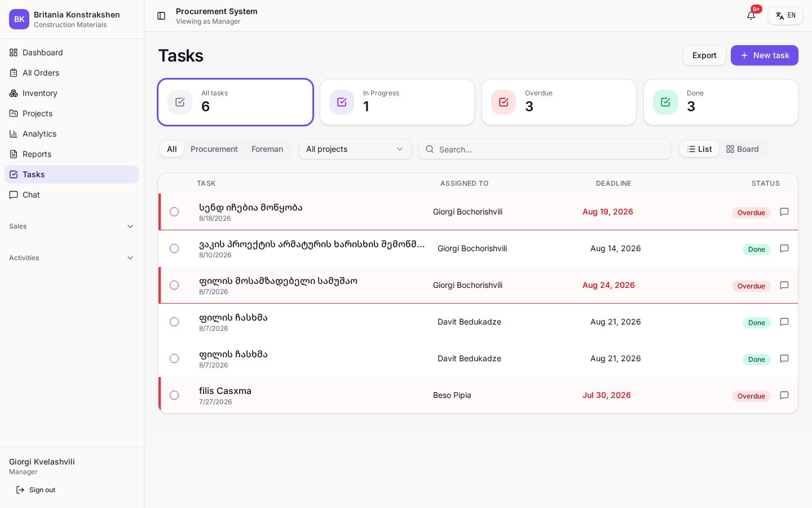Click the Done card icon

click(665, 102)
